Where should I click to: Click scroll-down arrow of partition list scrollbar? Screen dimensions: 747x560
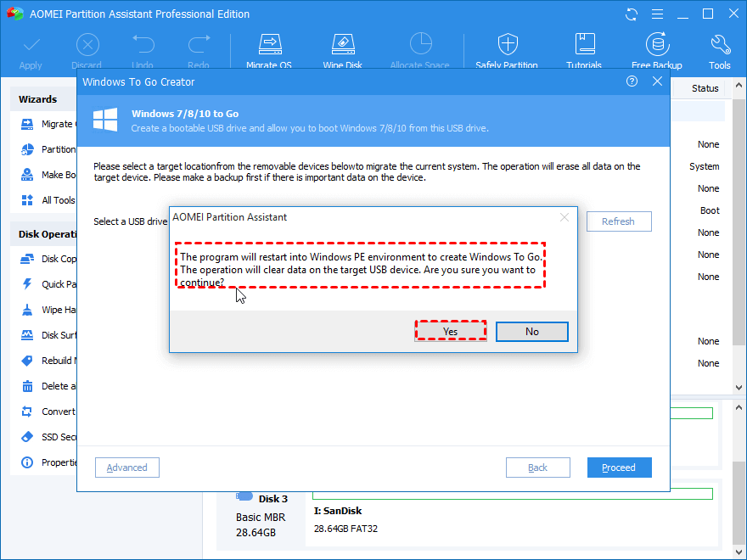pyautogui.click(x=739, y=387)
